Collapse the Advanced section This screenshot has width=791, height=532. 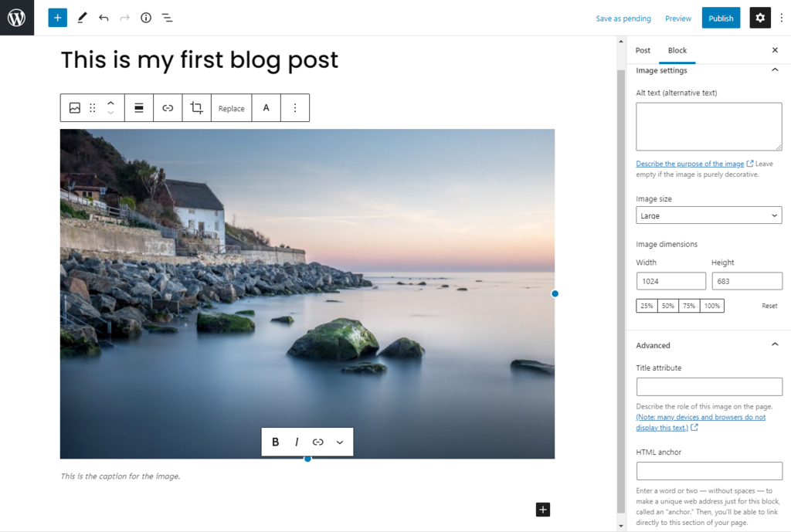(775, 344)
